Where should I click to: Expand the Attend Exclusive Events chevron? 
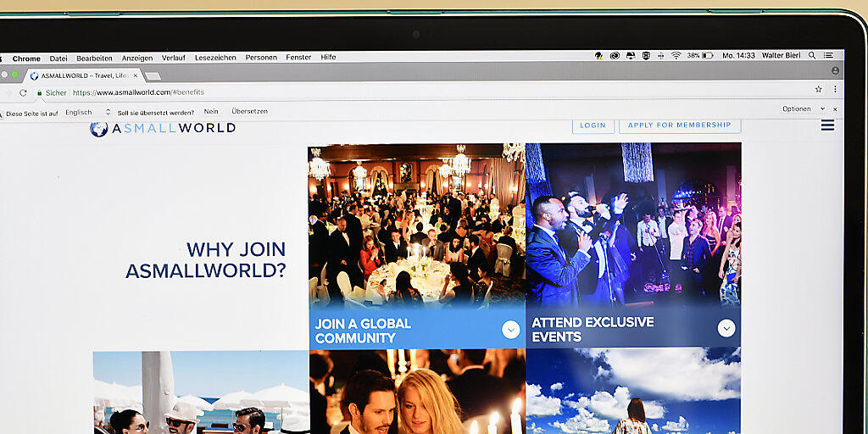click(726, 328)
